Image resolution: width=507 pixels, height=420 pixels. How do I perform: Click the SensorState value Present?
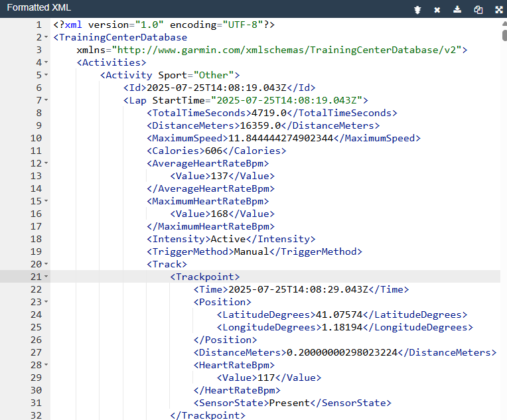tap(289, 403)
